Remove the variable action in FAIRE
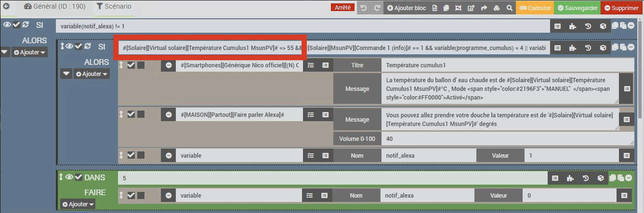Viewport: 644px width, 213px height. click(x=168, y=196)
